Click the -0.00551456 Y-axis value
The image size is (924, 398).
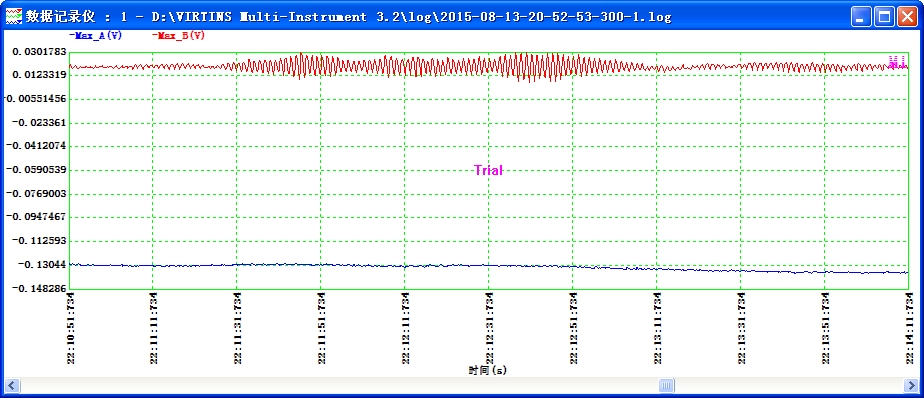(x=35, y=98)
